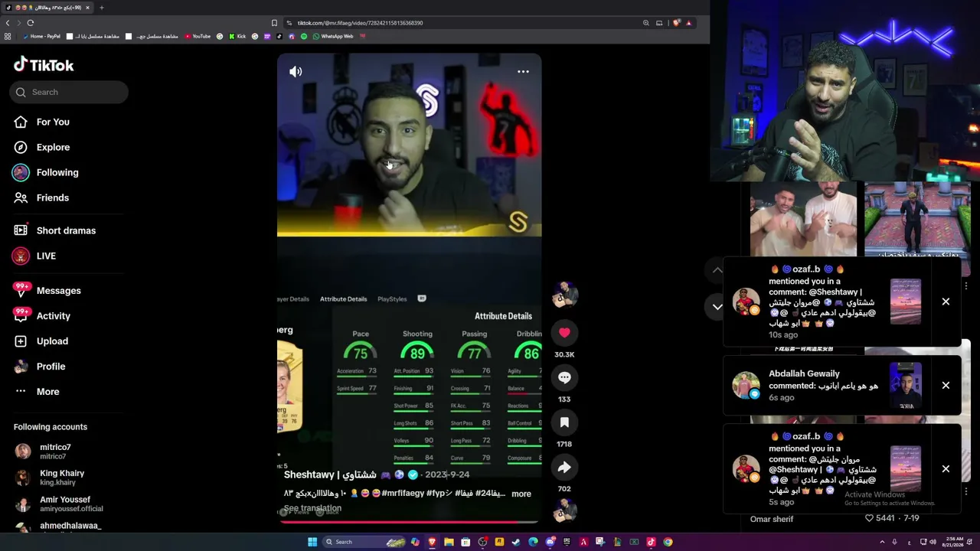Like the video with the heart icon
Image resolution: width=980 pixels, height=551 pixels.
(564, 333)
